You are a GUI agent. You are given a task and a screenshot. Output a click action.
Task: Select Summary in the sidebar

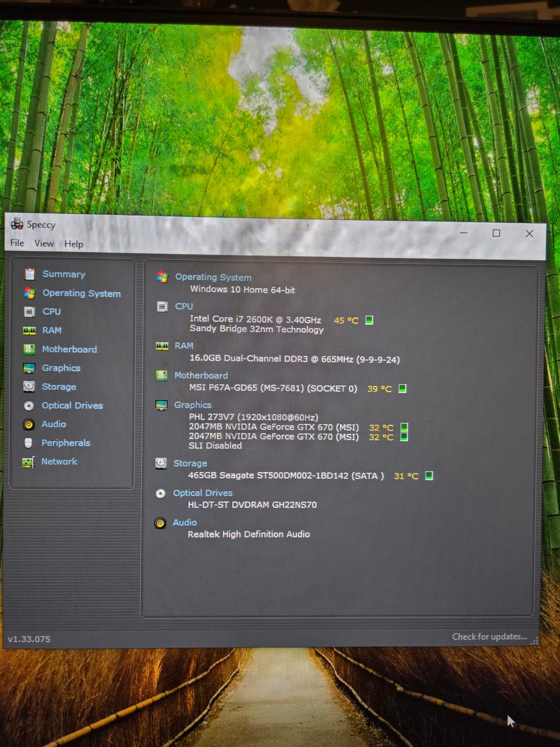click(64, 274)
